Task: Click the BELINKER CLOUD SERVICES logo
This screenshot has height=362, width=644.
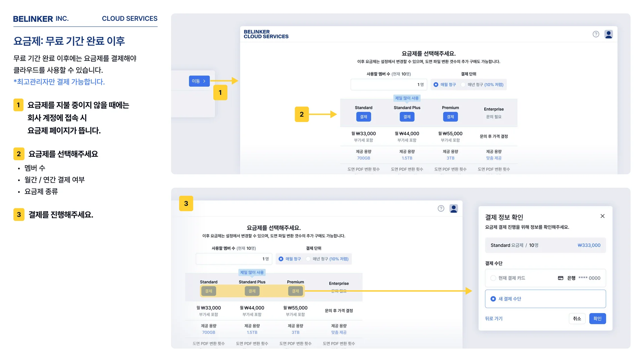Action: click(266, 34)
